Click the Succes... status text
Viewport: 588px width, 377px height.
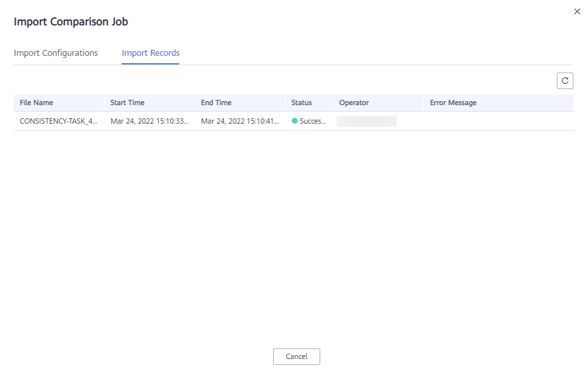(x=313, y=121)
